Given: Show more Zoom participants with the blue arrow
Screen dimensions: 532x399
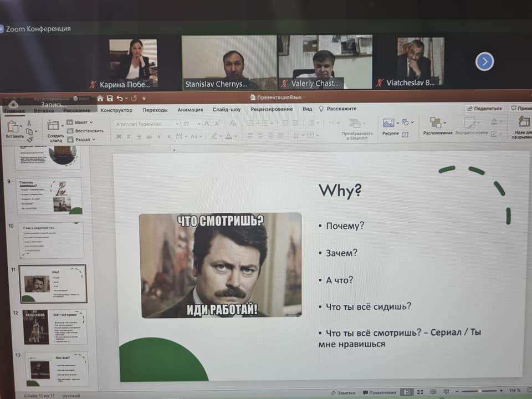Looking at the screenshot, I should (x=484, y=62).
